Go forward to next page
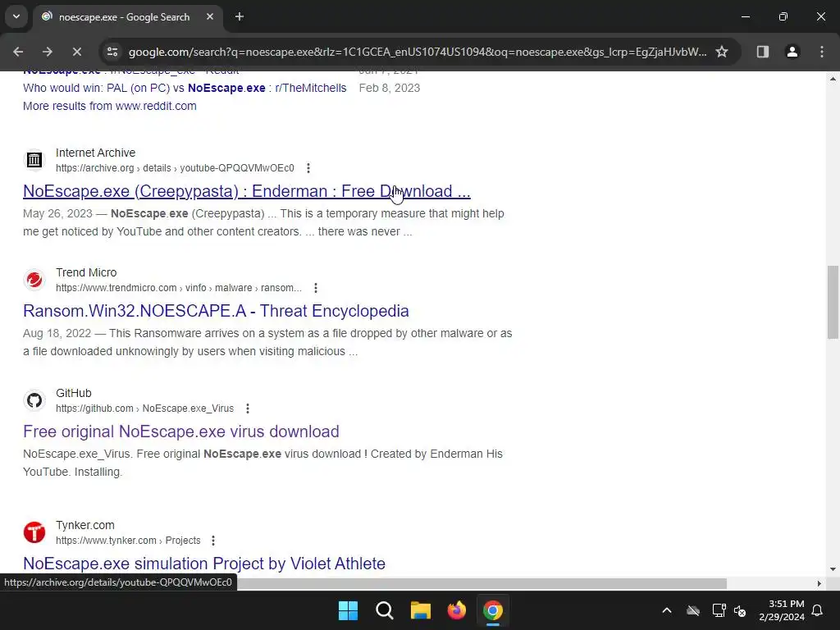 (48, 52)
